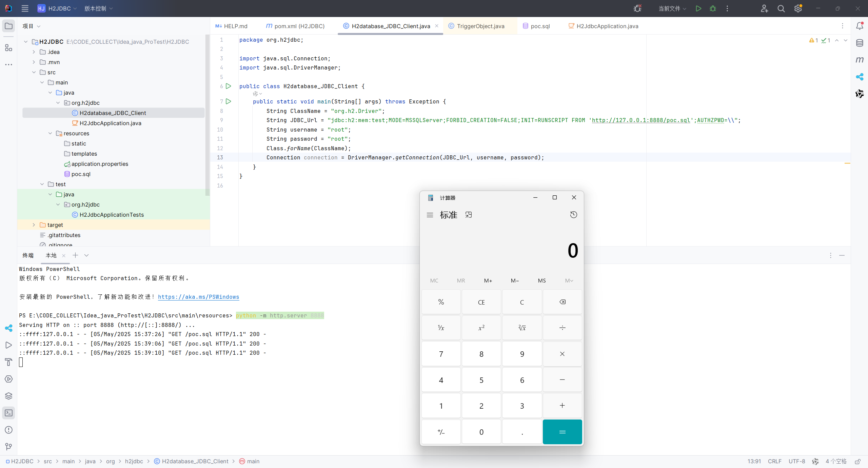Open the Structure tool window icon
The width and height of the screenshot is (868, 468).
tap(9, 48)
